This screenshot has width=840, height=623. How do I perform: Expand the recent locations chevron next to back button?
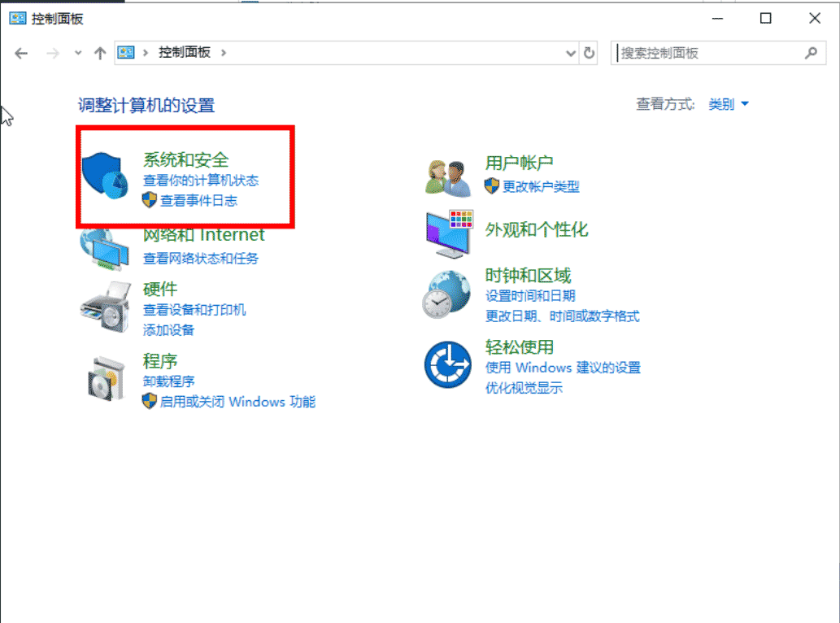click(x=77, y=52)
